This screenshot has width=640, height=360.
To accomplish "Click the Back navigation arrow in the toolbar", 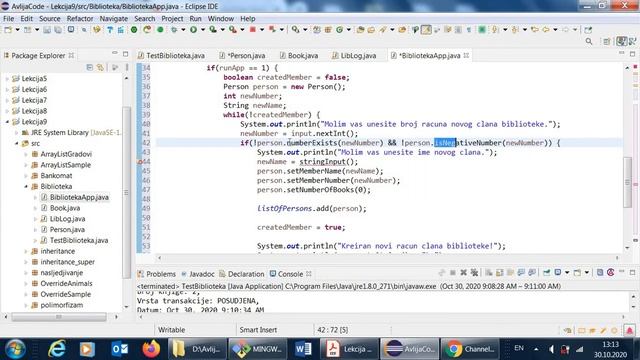I will (546, 30).
